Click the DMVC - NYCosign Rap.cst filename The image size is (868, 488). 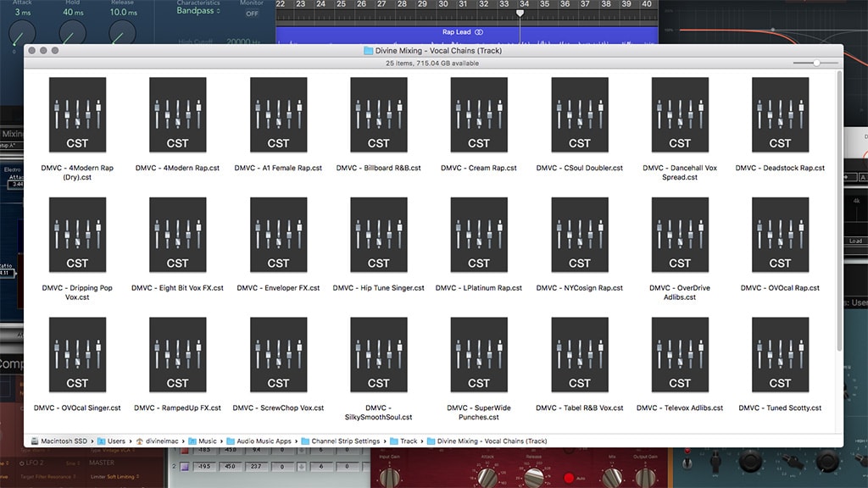[580, 288]
